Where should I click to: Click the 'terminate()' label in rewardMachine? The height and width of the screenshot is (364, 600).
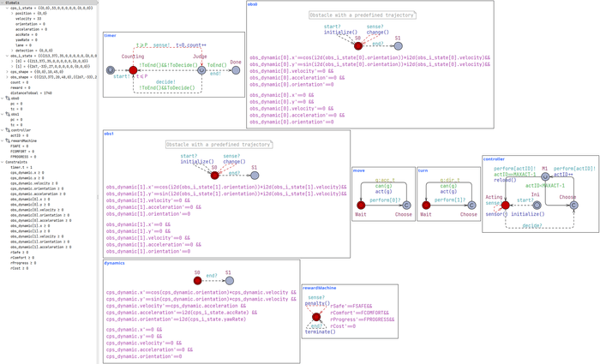320,332
